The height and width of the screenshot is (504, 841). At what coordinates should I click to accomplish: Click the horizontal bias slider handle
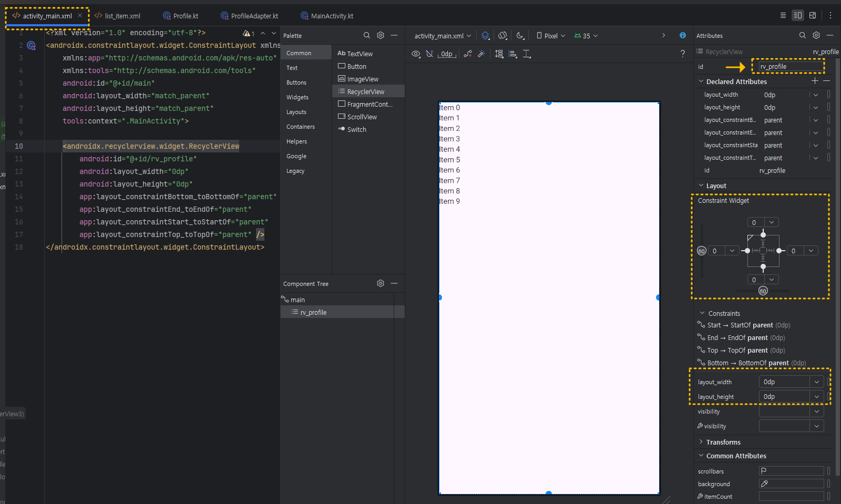763,291
